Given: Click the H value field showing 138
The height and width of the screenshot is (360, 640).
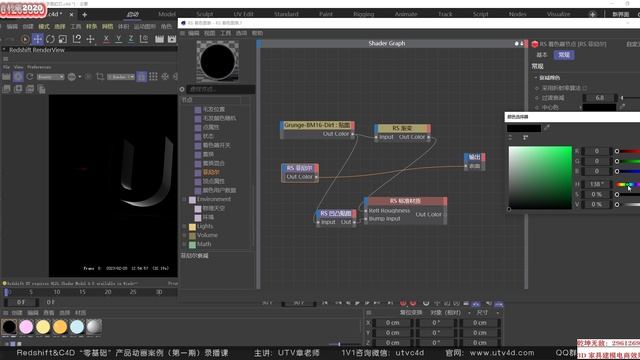Looking at the screenshot, I should pos(596,184).
